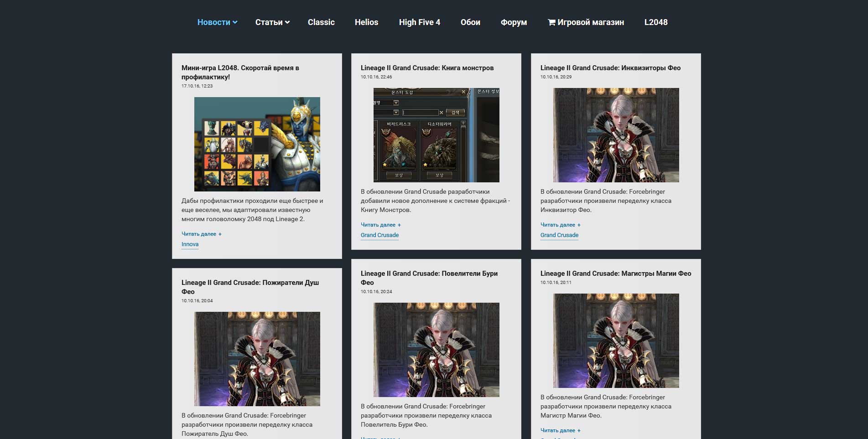Click the shopping cart icon beside Игровой магазин

tap(551, 22)
